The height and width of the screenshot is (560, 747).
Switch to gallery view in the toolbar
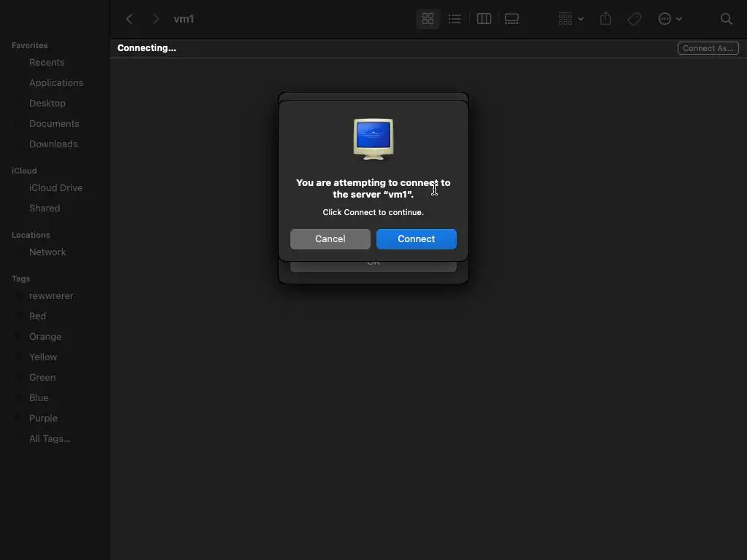511,19
